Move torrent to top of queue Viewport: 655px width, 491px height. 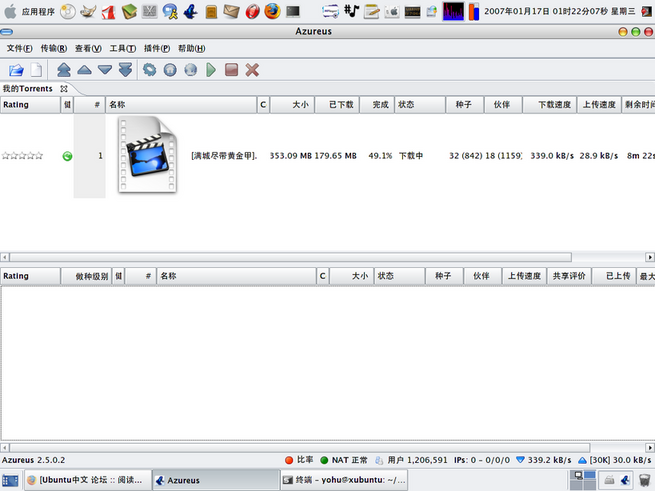(63, 70)
